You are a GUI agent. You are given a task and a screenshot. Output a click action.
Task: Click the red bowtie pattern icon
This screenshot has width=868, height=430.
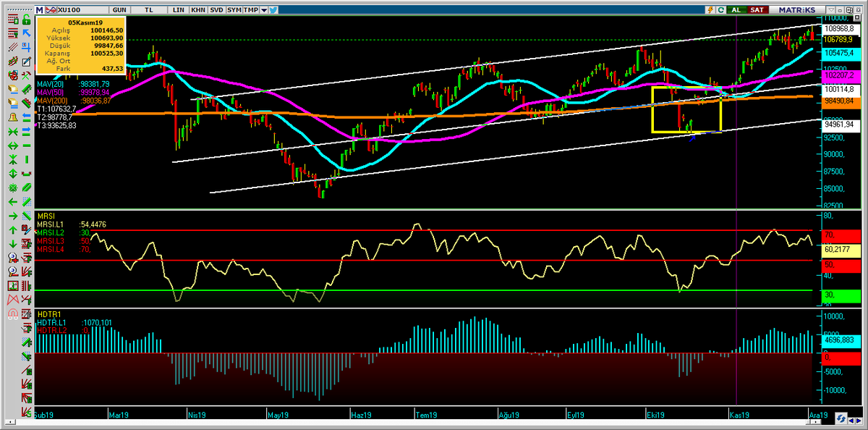13,299
